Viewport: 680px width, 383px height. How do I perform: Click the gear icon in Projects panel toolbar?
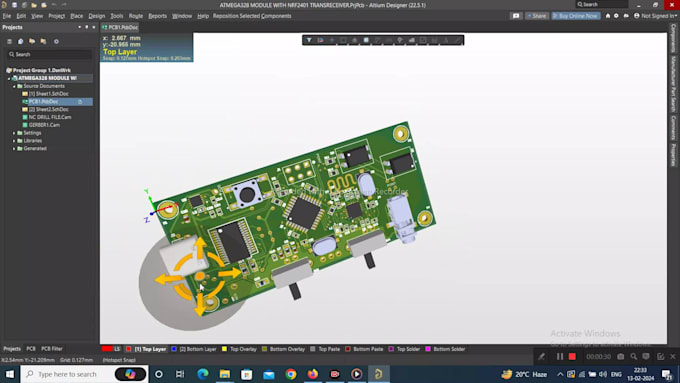[56, 42]
